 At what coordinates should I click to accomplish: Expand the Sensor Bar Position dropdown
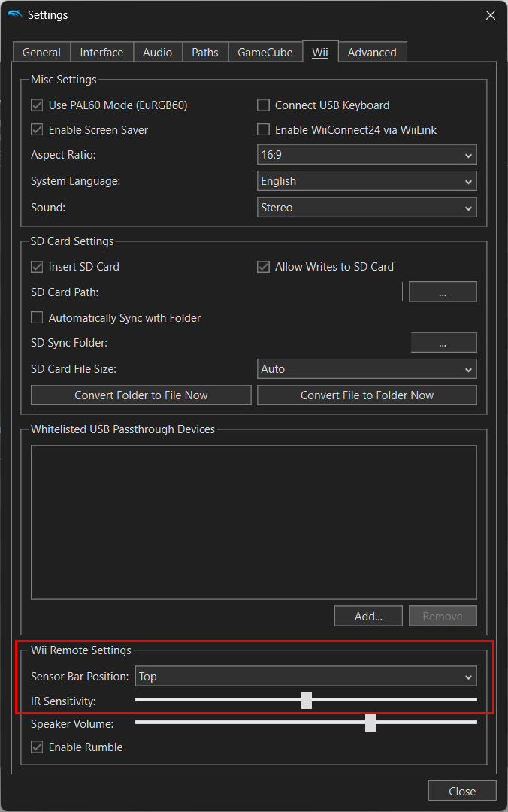(306, 677)
